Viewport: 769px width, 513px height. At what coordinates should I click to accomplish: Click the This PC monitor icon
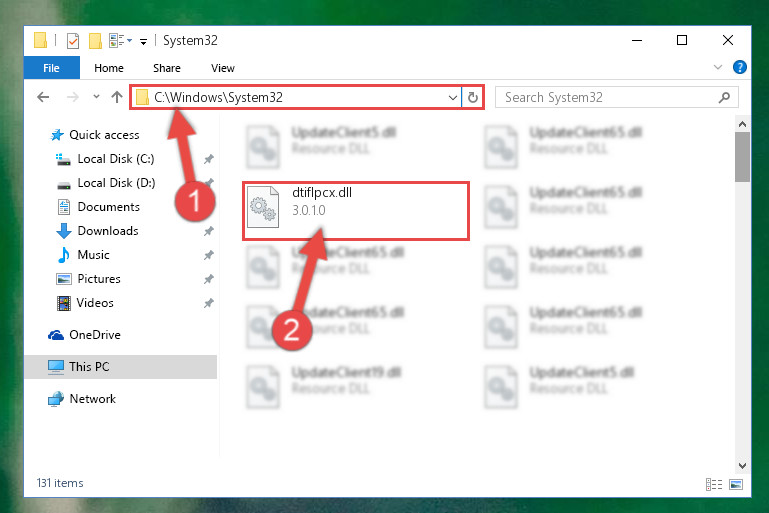pyautogui.click(x=56, y=367)
